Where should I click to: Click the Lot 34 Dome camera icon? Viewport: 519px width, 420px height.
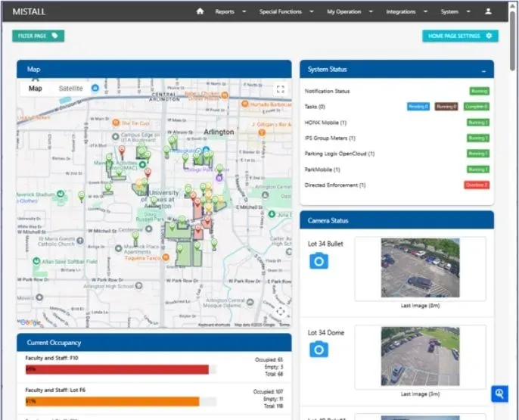tap(319, 350)
